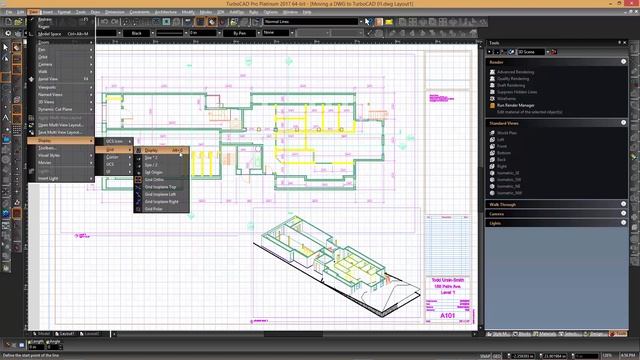The width and height of the screenshot is (640, 360).
Task: Toggle SNAP in the status bar
Action: pyautogui.click(x=485, y=356)
